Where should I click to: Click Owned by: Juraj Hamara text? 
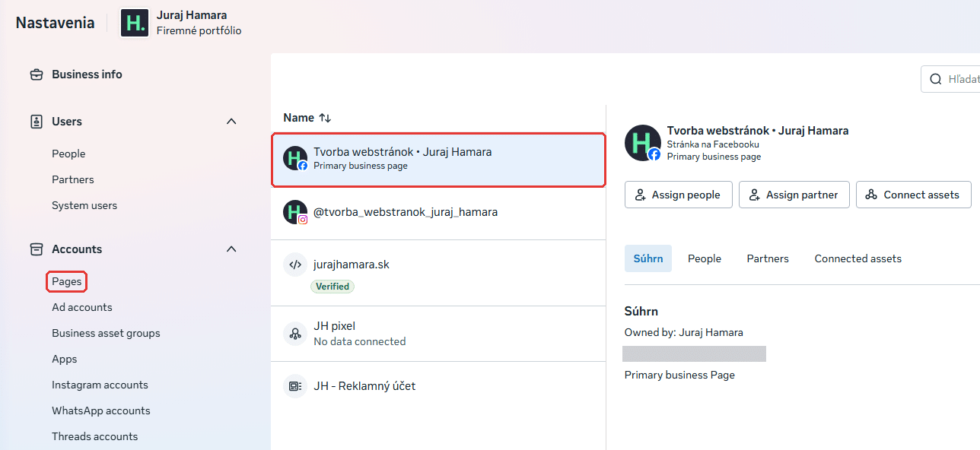[683, 332]
